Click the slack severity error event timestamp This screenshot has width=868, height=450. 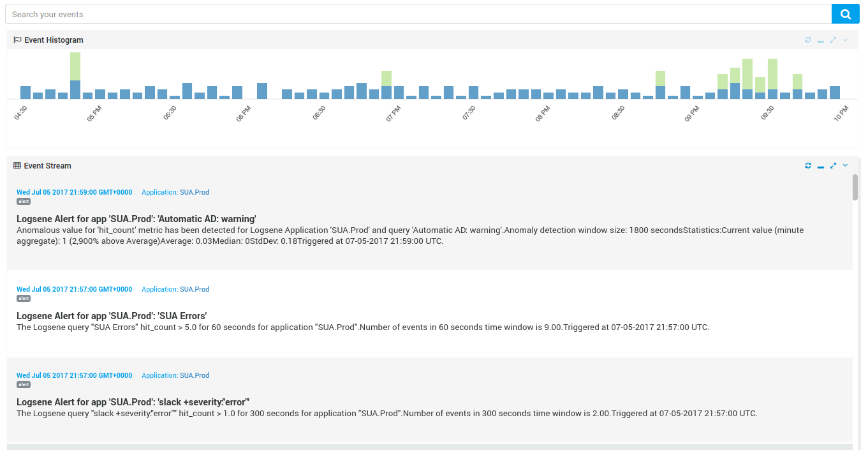[74, 375]
